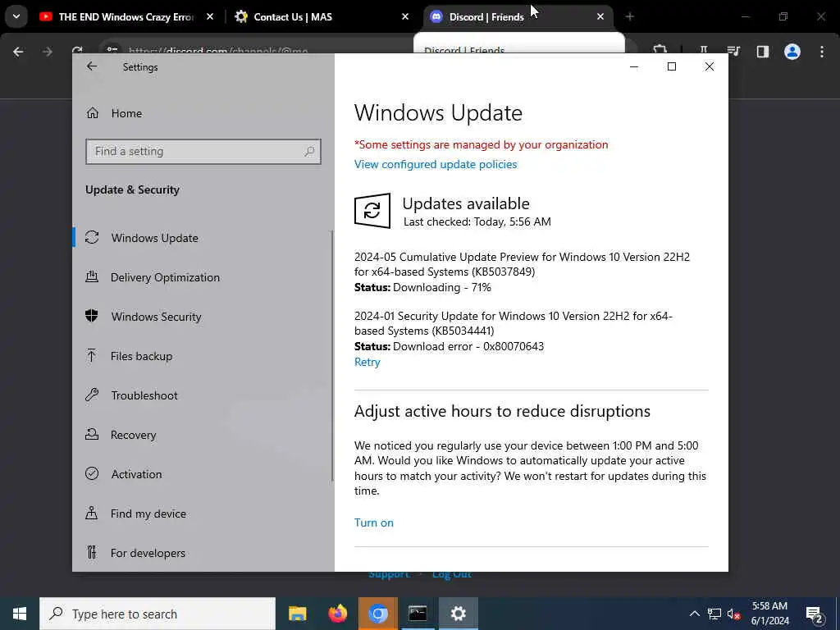Click the Download error 0x80070643 status text

point(449,347)
